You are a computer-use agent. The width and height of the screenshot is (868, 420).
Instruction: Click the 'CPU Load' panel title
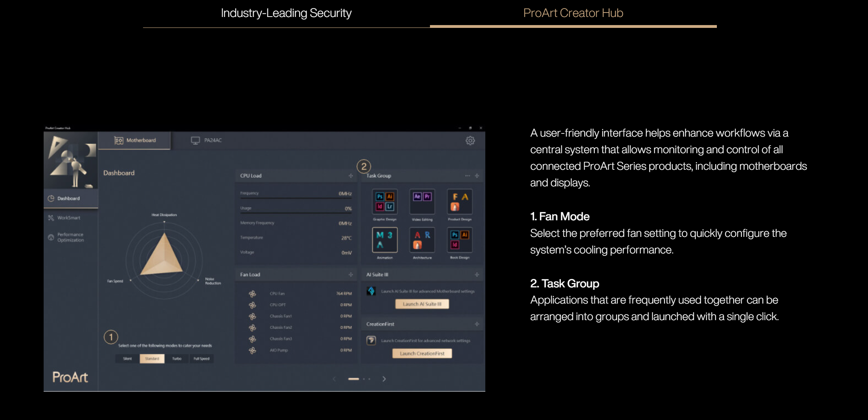click(x=251, y=176)
